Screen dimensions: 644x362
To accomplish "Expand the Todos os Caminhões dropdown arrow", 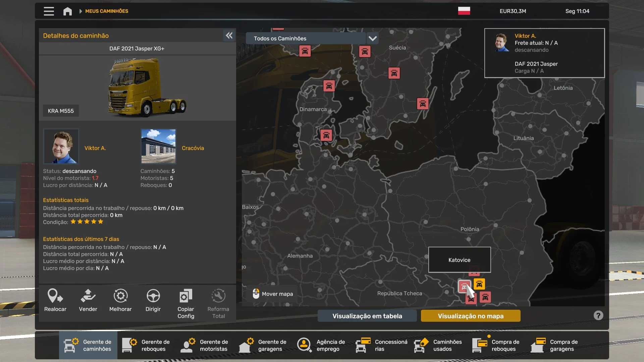I will 372,39.
